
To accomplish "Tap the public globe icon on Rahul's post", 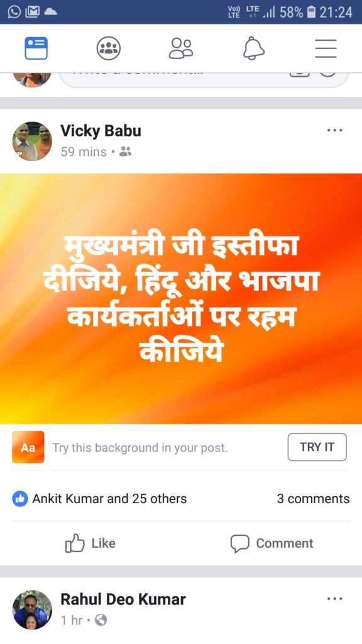I will (x=101, y=620).
